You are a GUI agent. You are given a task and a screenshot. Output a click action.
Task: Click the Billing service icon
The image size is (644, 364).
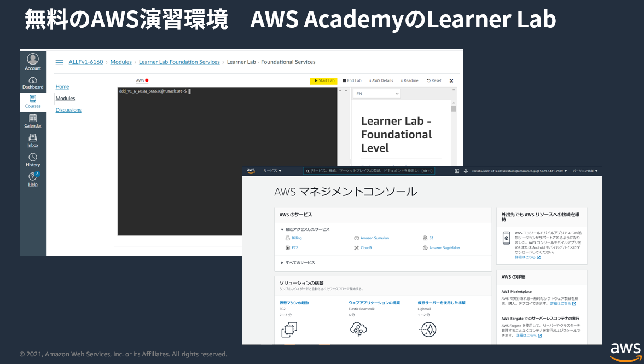point(287,238)
